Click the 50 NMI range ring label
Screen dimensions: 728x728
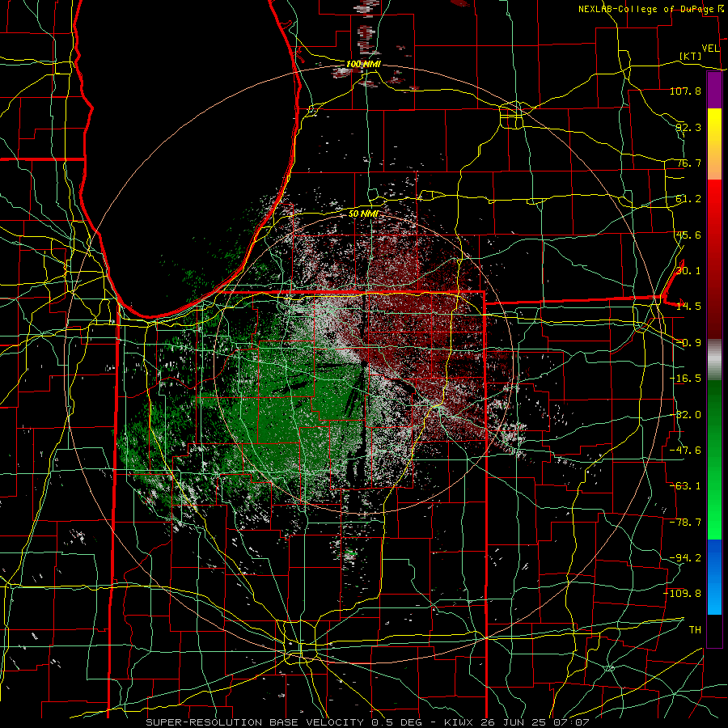click(363, 214)
